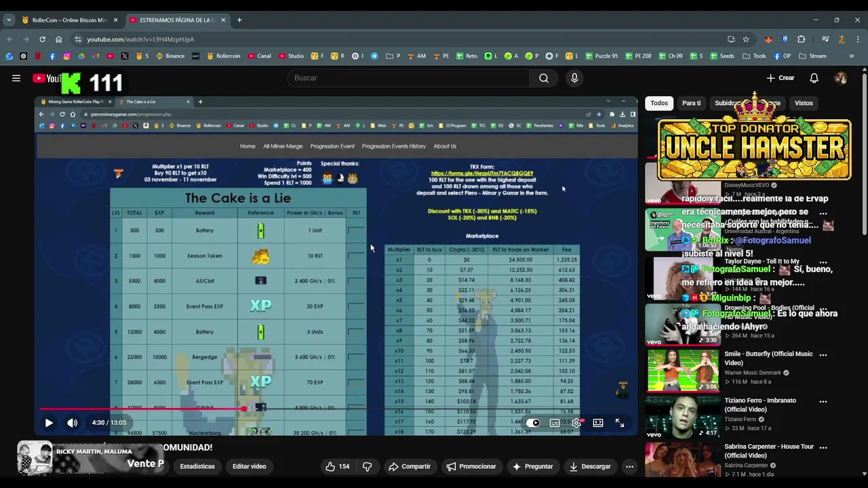This screenshot has height=488, width=868.
Task: Go back to the previous page
Action: pyautogui.click(x=9, y=39)
